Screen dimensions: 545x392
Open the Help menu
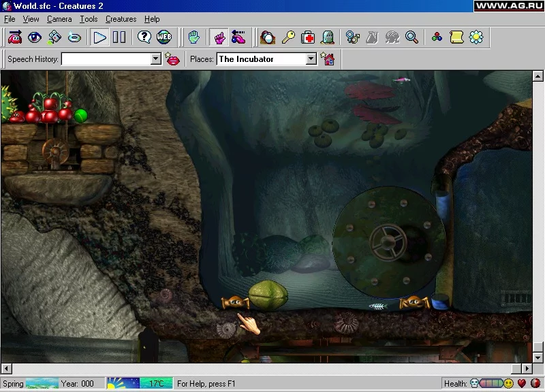tap(152, 19)
